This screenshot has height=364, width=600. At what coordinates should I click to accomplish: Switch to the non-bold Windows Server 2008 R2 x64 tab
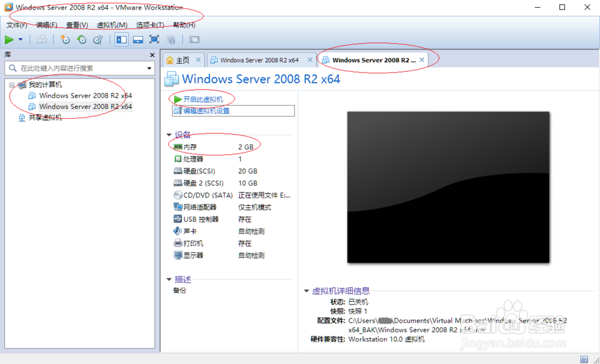point(259,60)
